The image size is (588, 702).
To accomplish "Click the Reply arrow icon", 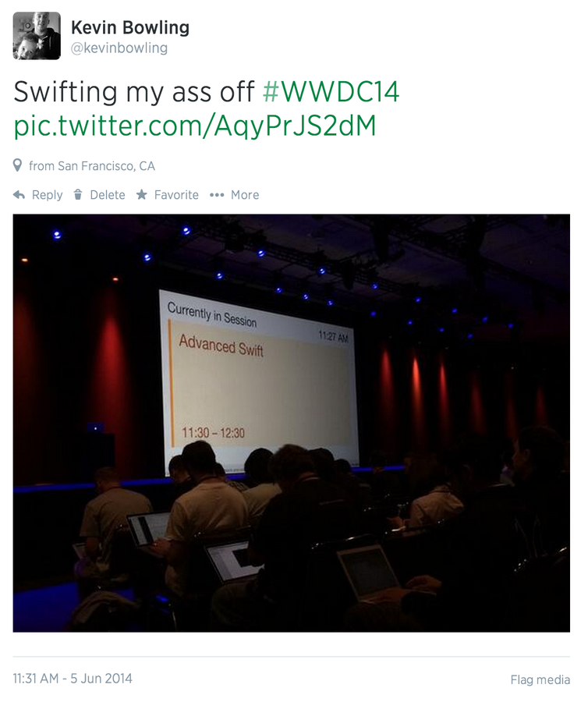I will pyautogui.click(x=19, y=195).
